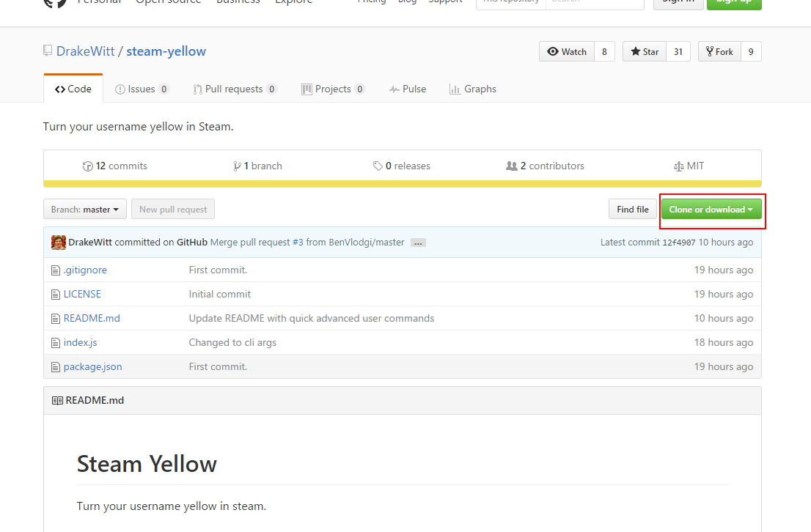The height and width of the screenshot is (532, 811).
Task: Click the file icon next to LICENSE
Action: (56, 295)
